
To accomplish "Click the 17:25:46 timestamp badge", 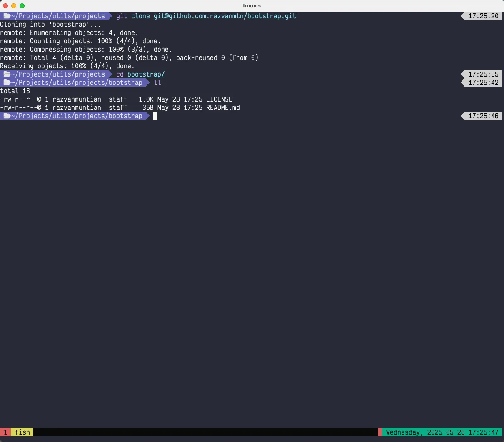I will tap(483, 116).
